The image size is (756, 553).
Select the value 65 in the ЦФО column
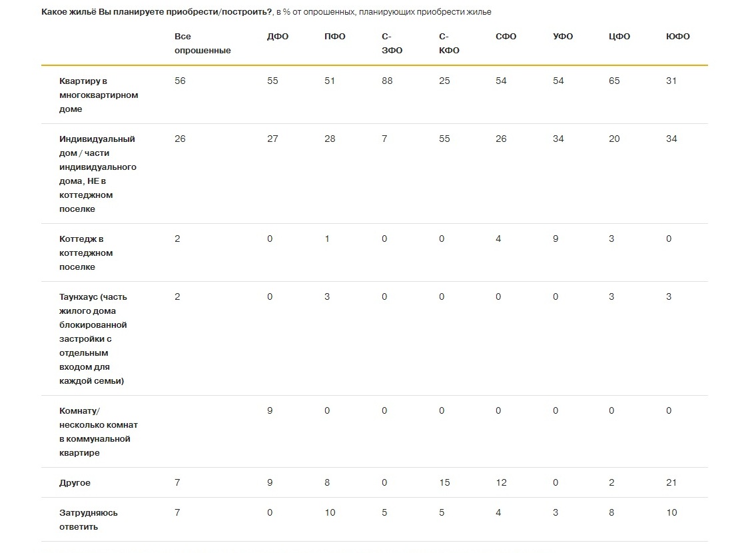(614, 81)
